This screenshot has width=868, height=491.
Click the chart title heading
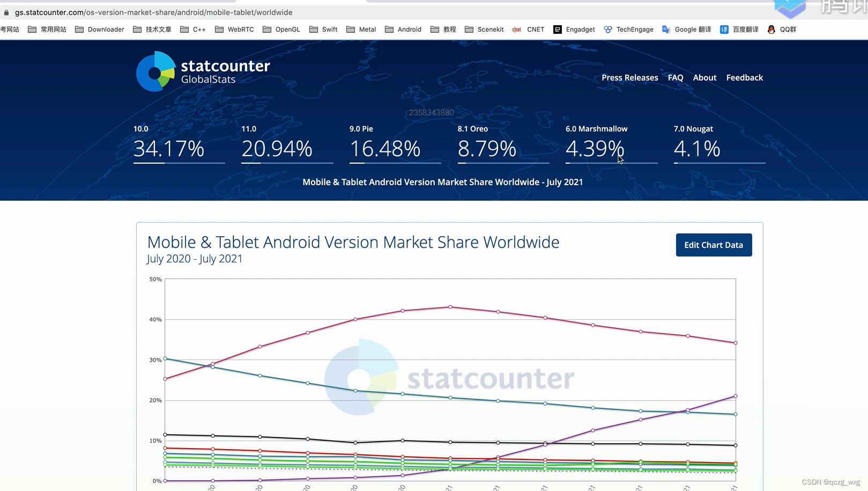click(x=353, y=242)
